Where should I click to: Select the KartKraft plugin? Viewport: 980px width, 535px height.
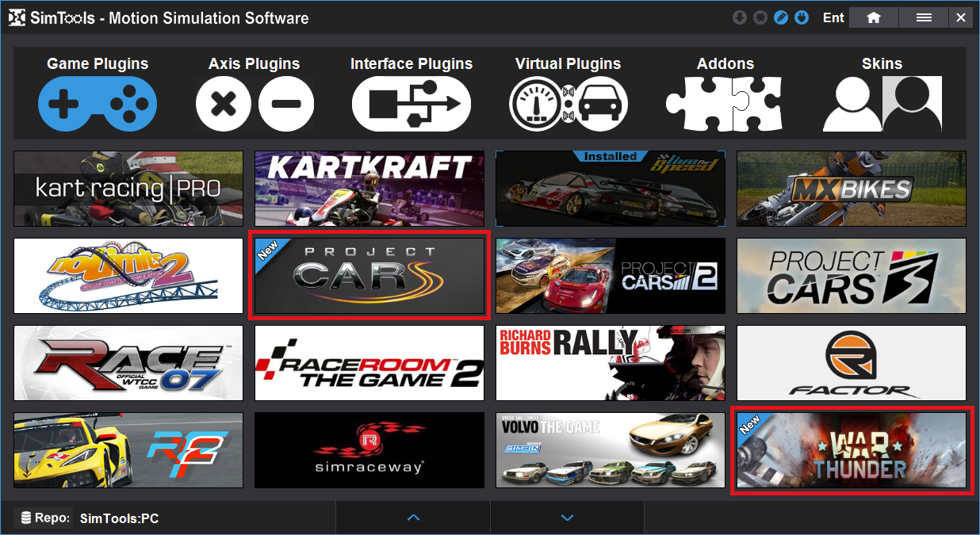[x=369, y=189]
